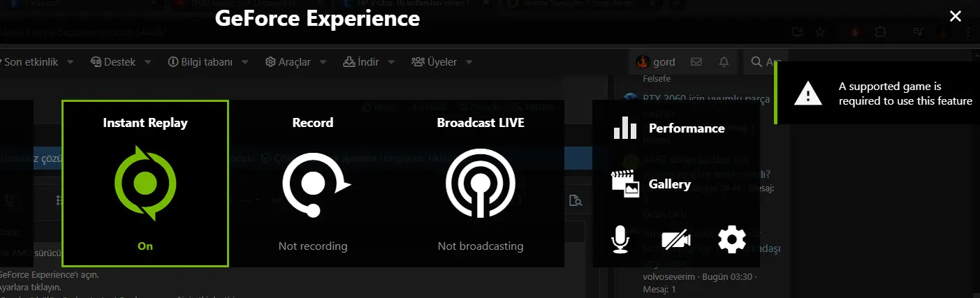The height and width of the screenshot is (298, 980).
Task: Toggle Instant Replay green circular icon
Action: (x=145, y=184)
